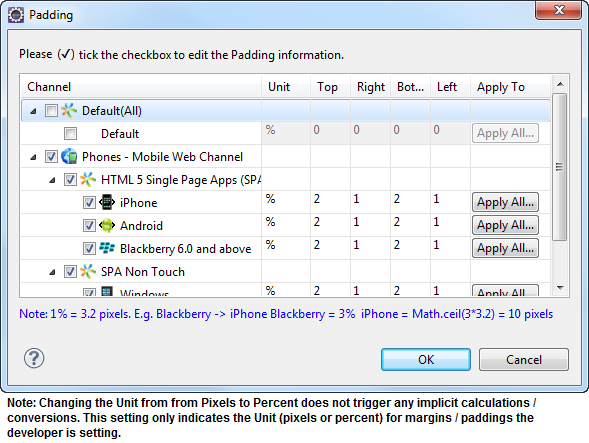Confirm padding with the OK button
This screenshot has height=443, width=589.
(426, 360)
